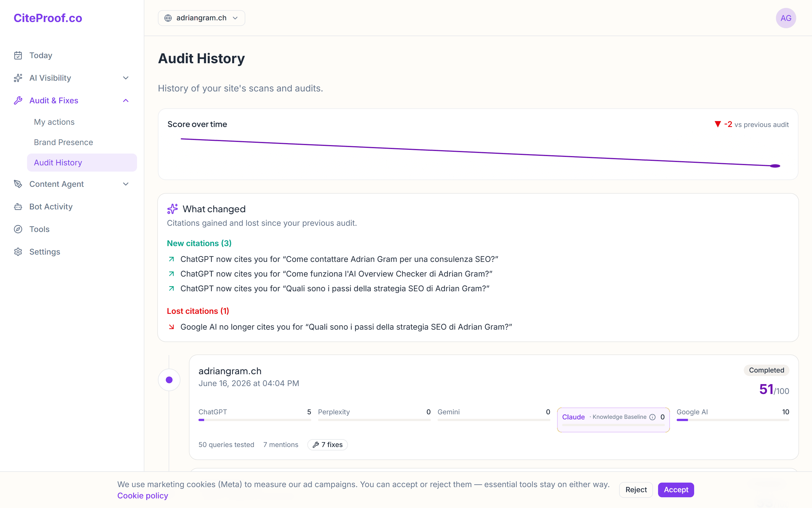Click the Google AI no longer cites text

pos(346,327)
